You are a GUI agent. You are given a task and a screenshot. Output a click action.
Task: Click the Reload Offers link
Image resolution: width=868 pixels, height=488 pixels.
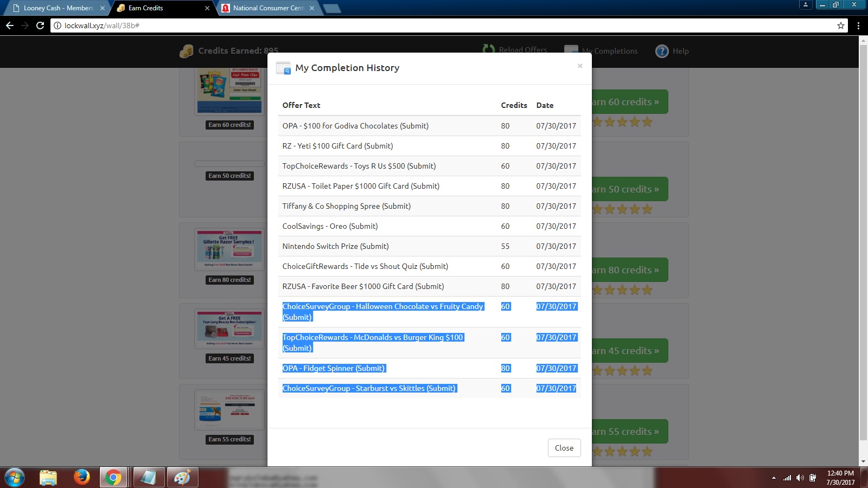tap(515, 49)
